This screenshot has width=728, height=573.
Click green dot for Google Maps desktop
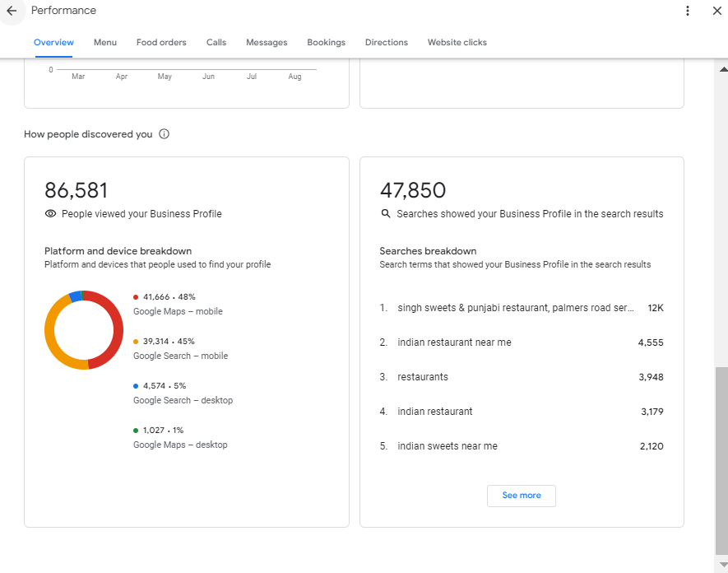coord(136,430)
